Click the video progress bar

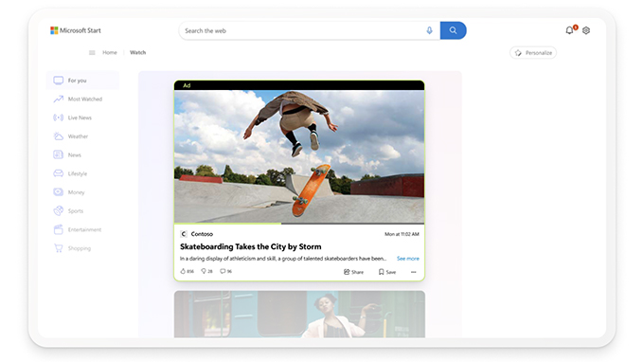point(299,224)
